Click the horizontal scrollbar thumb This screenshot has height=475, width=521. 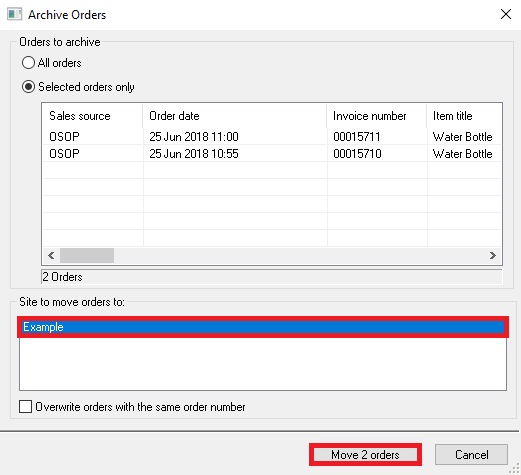(x=87, y=255)
